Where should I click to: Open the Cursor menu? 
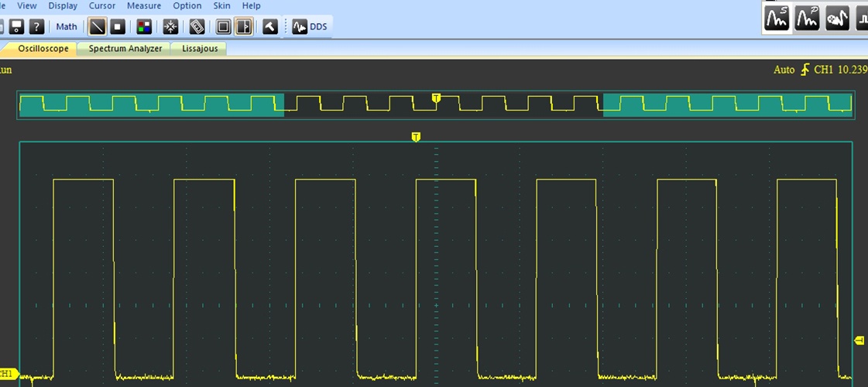[102, 5]
